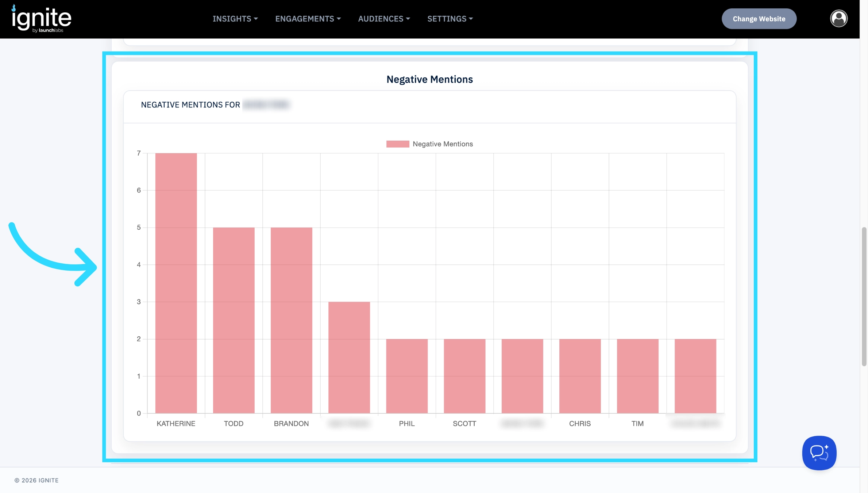
Task: Expand the Insights dropdown menu
Action: [235, 19]
